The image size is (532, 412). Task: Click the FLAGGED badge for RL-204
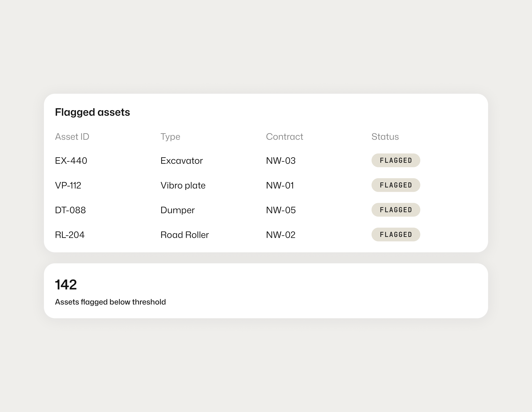(396, 234)
